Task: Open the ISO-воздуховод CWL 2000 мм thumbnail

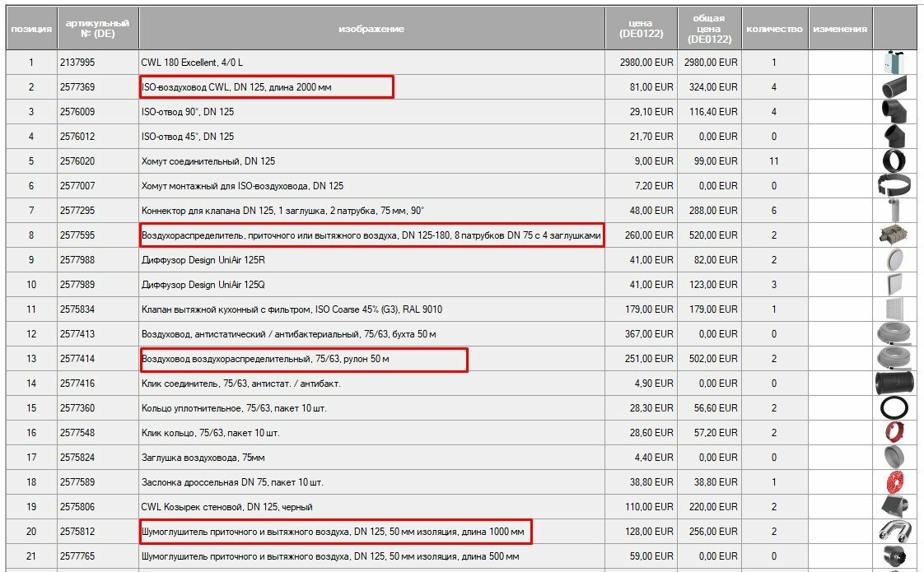Action: pyautogui.click(x=894, y=86)
